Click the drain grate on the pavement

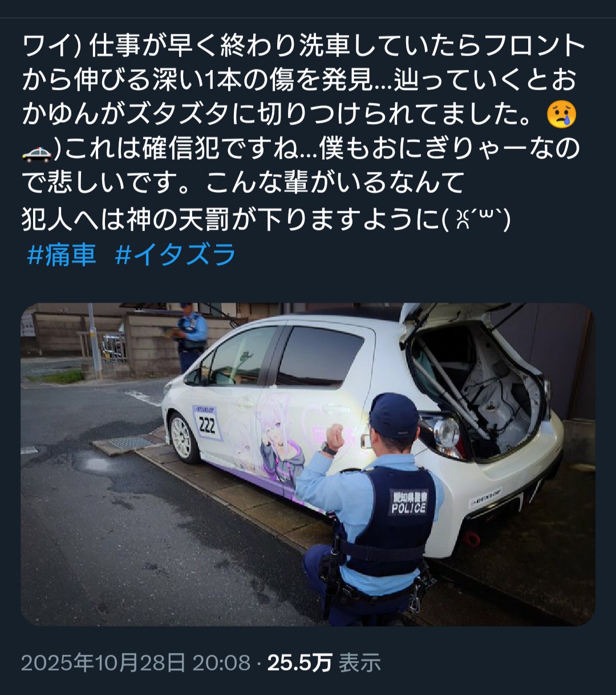click(x=130, y=443)
